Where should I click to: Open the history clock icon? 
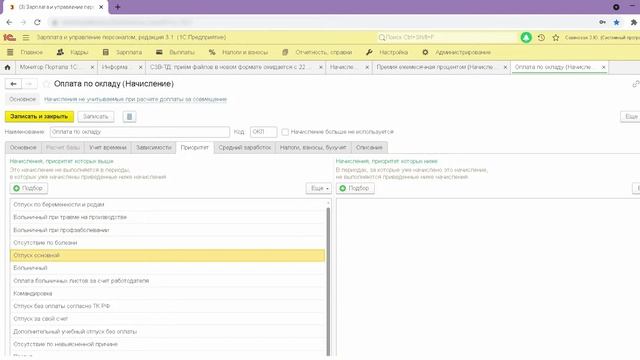tap(541, 38)
